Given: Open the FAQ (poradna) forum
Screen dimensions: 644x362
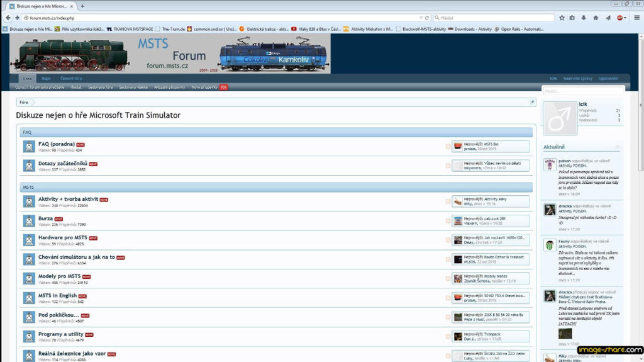Looking at the screenshot, I should [x=56, y=144].
